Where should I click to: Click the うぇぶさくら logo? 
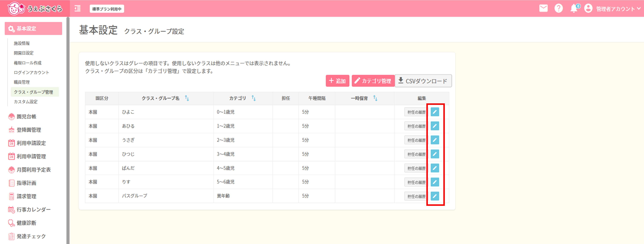pyautogui.click(x=35, y=9)
